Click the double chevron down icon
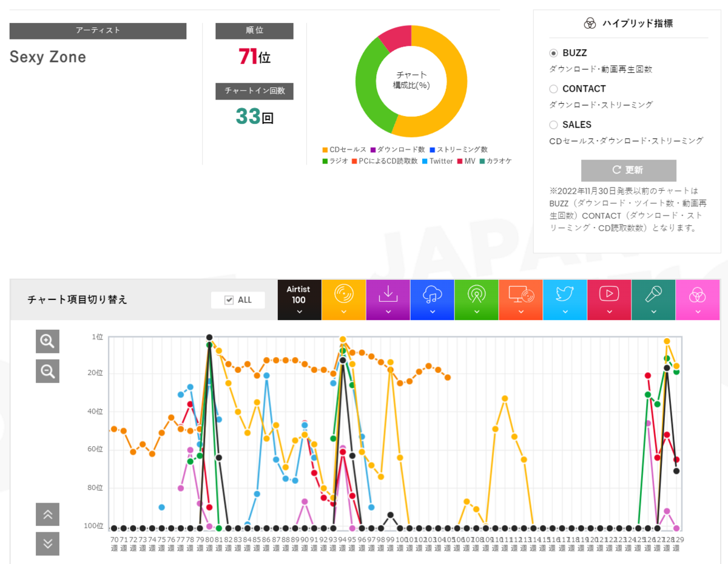 click(47, 543)
